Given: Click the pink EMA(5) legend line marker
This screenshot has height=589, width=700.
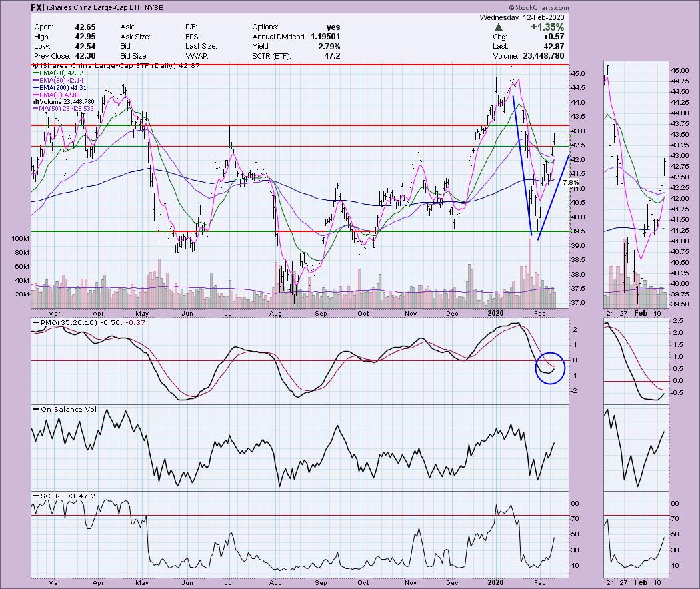Looking at the screenshot, I should click(35, 95).
